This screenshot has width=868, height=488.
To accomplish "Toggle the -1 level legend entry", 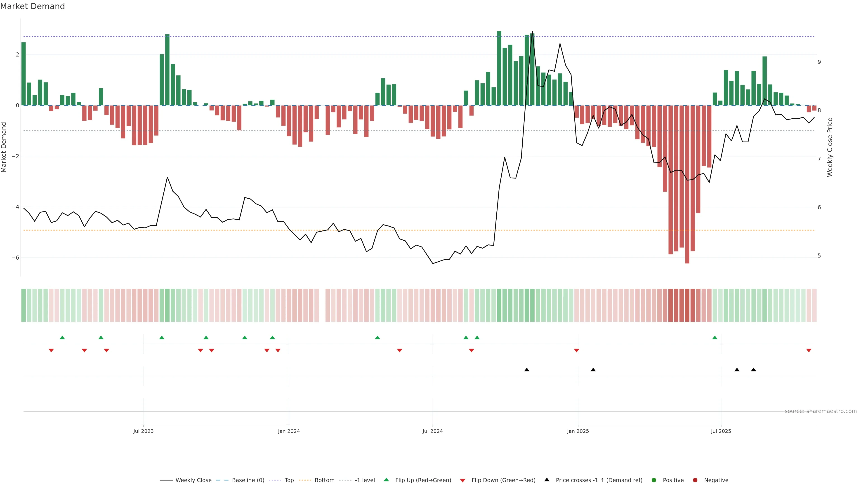I will coord(365,480).
